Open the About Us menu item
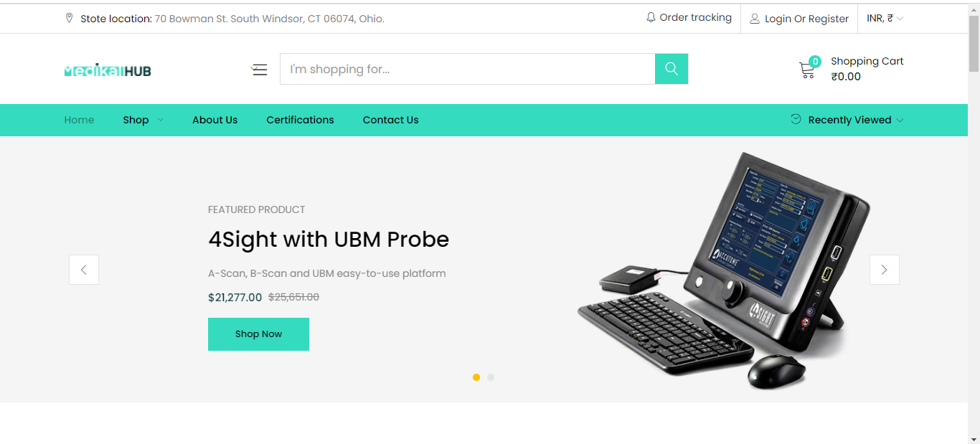Image resolution: width=980 pixels, height=444 pixels. [x=215, y=120]
